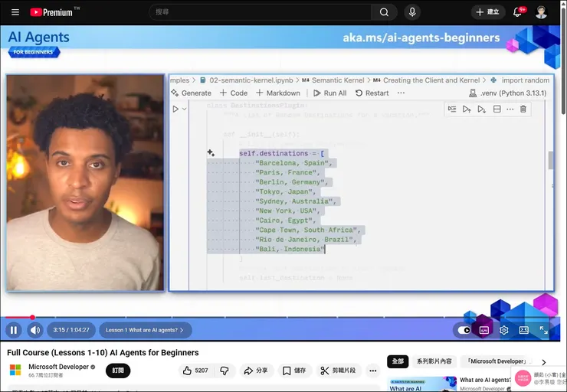The width and height of the screenshot is (567, 392).
Task: Click the browser page vertical scrollbar
Action: pyautogui.click(x=563, y=61)
